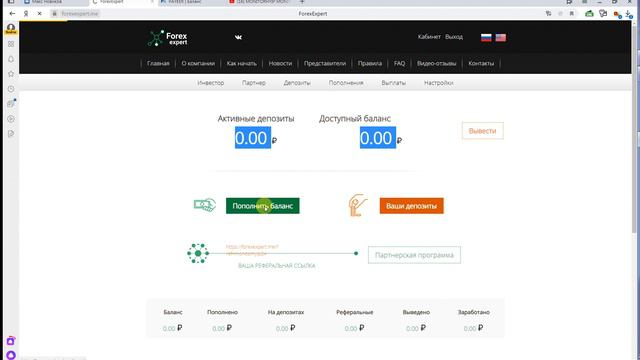
Task: Open the play circle icon in sidebar
Action: click(11, 119)
